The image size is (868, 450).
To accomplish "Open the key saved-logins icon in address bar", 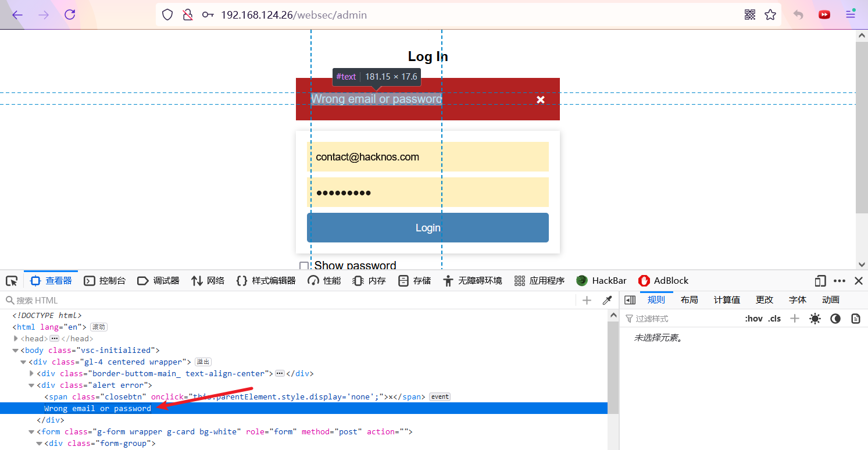I will pos(208,15).
